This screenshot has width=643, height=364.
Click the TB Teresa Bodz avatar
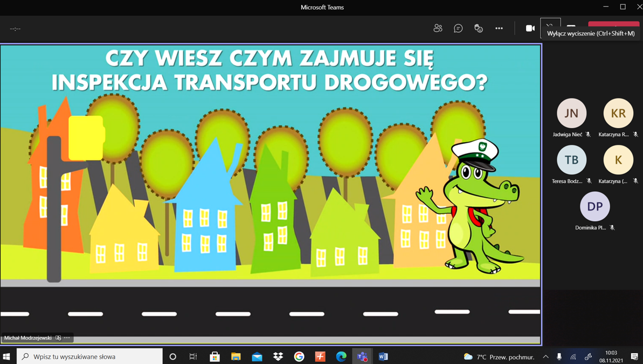pyautogui.click(x=571, y=160)
